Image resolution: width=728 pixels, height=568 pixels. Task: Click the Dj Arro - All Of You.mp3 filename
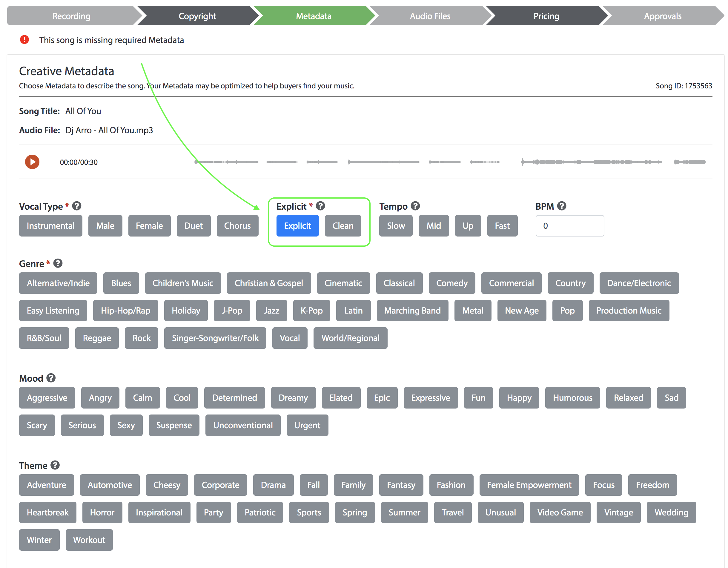(109, 130)
